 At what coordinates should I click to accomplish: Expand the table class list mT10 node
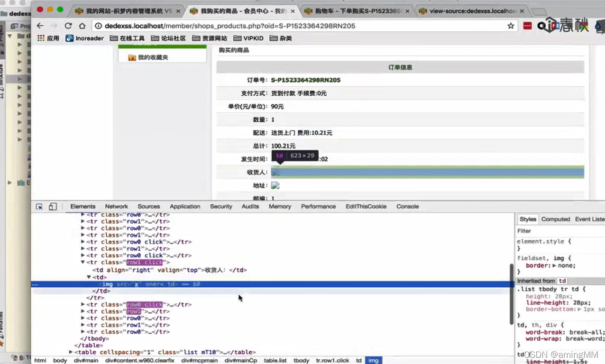(x=71, y=352)
